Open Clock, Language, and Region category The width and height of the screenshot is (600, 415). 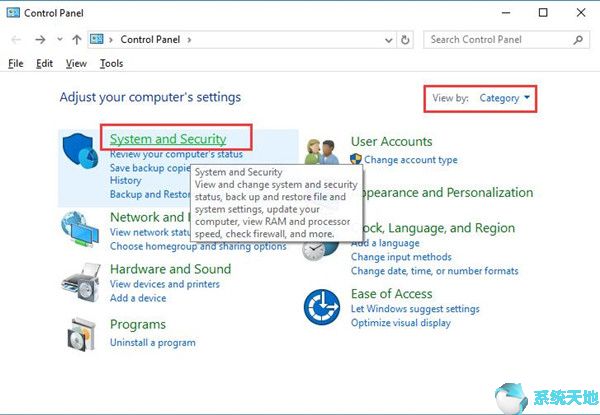439,228
